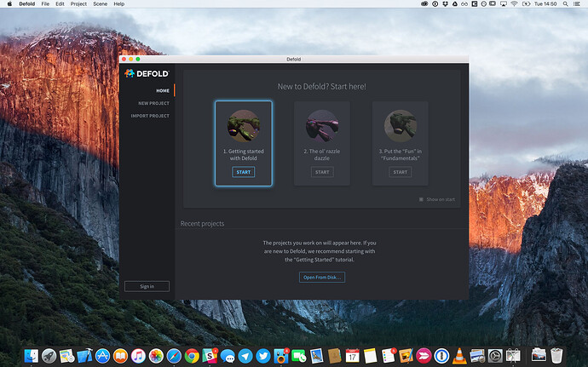Click the Spotlight search icon
The image size is (588, 367).
(566, 4)
